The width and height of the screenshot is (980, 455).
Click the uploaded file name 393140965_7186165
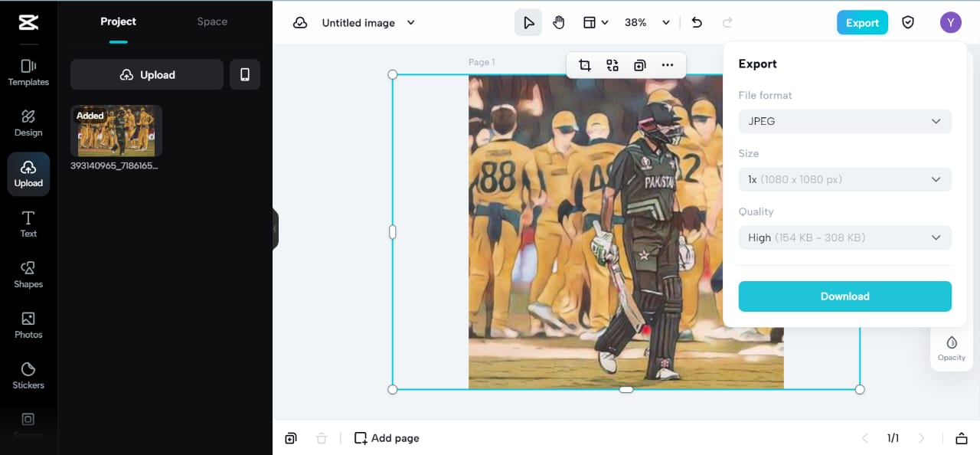(x=115, y=165)
